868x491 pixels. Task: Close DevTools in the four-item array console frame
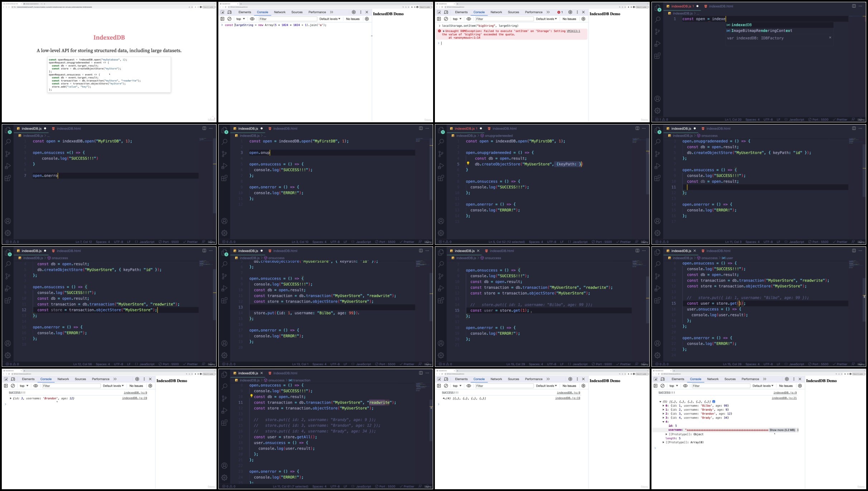[x=583, y=379]
